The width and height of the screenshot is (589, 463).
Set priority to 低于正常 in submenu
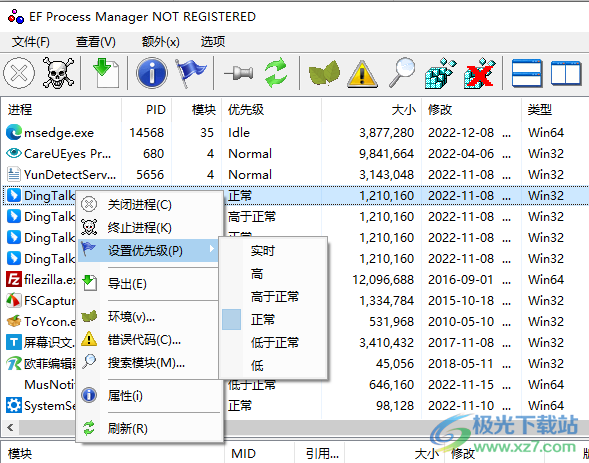(x=273, y=342)
